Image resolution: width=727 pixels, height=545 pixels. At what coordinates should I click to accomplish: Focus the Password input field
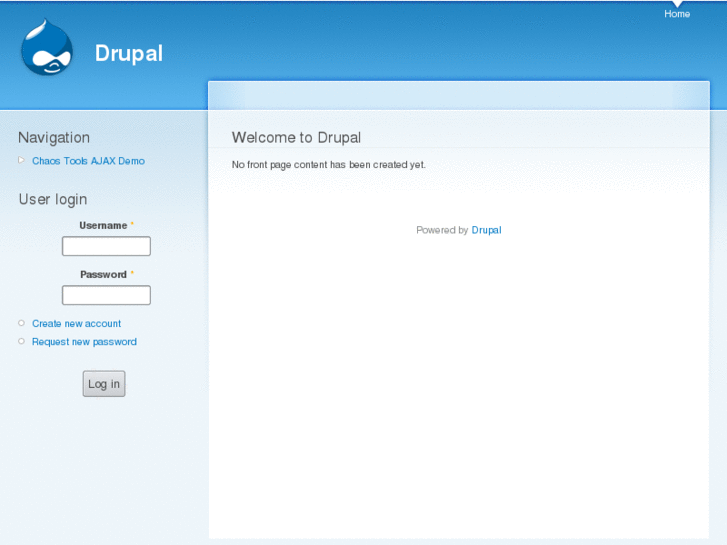[106, 295]
